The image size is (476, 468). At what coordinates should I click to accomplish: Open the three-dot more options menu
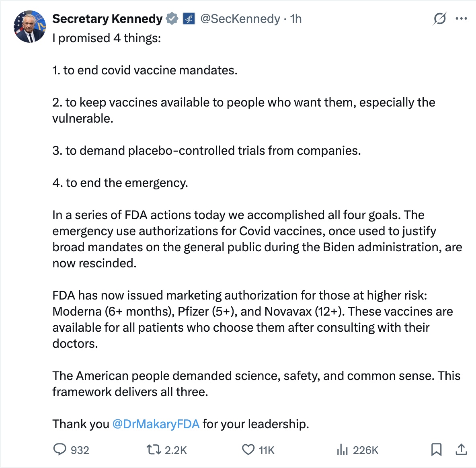point(461,18)
